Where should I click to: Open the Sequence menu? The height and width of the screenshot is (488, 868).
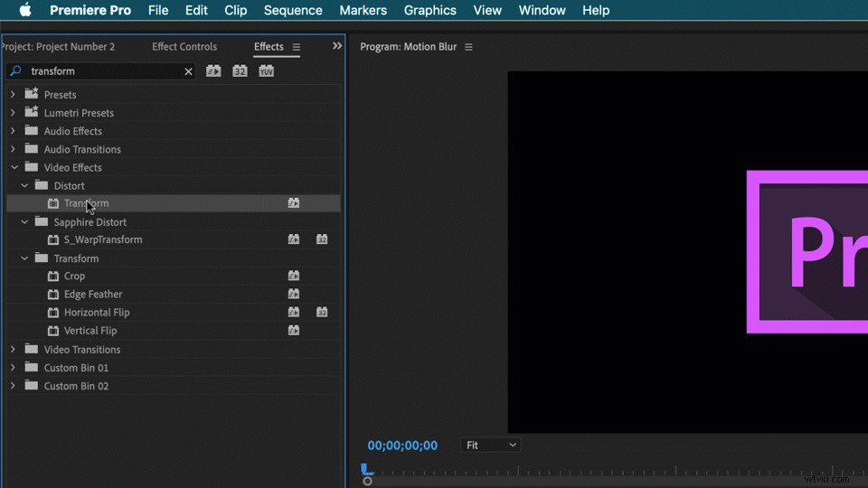point(293,10)
